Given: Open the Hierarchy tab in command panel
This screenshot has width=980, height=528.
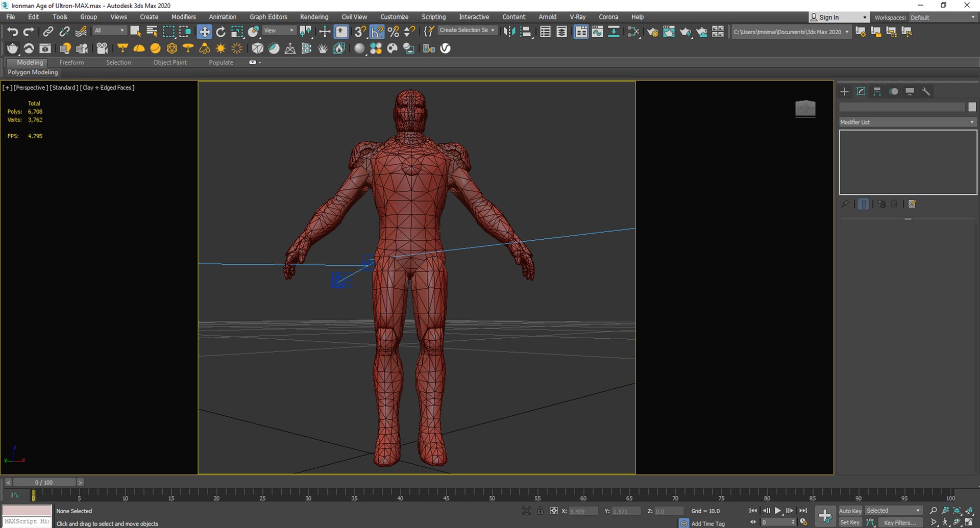Looking at the screenshot, I should [x=877, y=91].
